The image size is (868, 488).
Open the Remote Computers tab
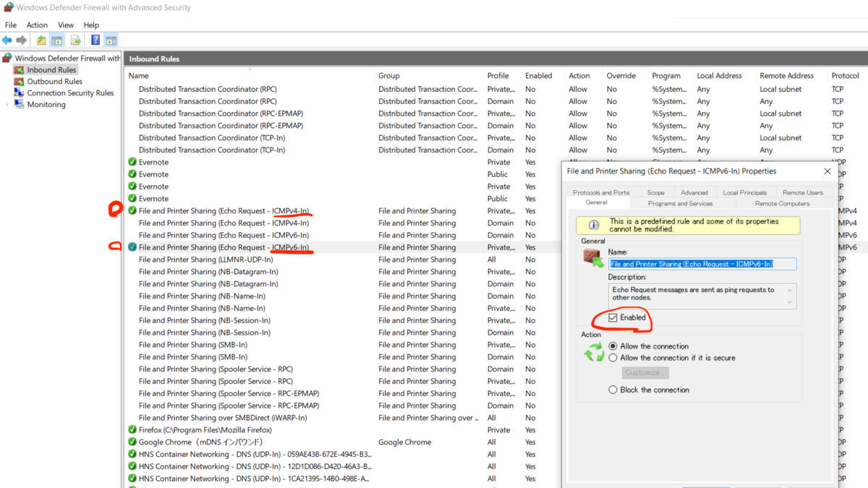782,203
